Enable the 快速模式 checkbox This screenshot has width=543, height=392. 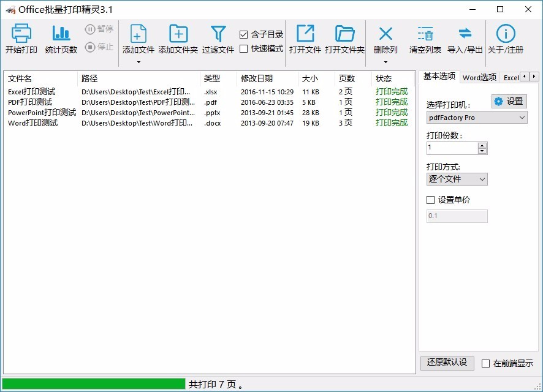click(243, 49)
